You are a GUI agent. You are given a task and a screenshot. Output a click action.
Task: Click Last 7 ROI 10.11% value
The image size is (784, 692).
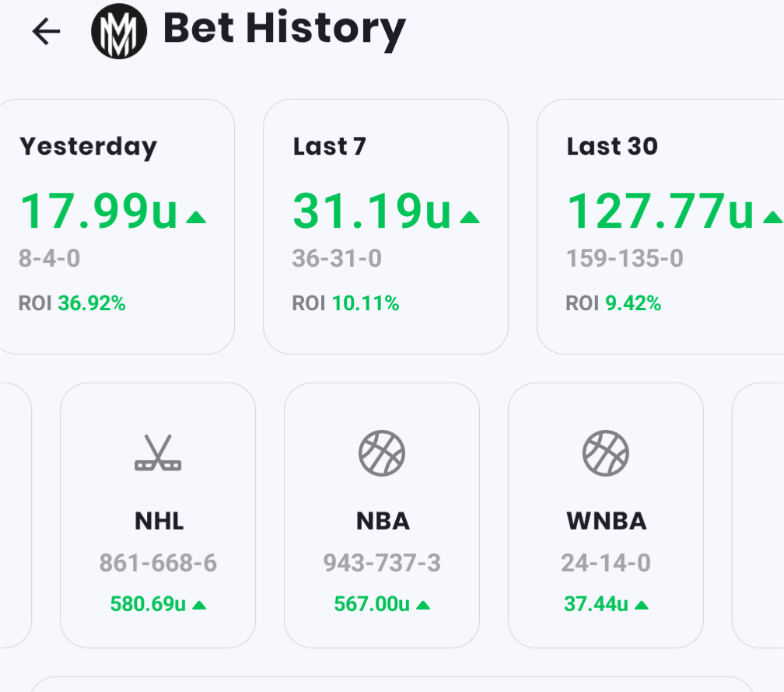(366, 303)
